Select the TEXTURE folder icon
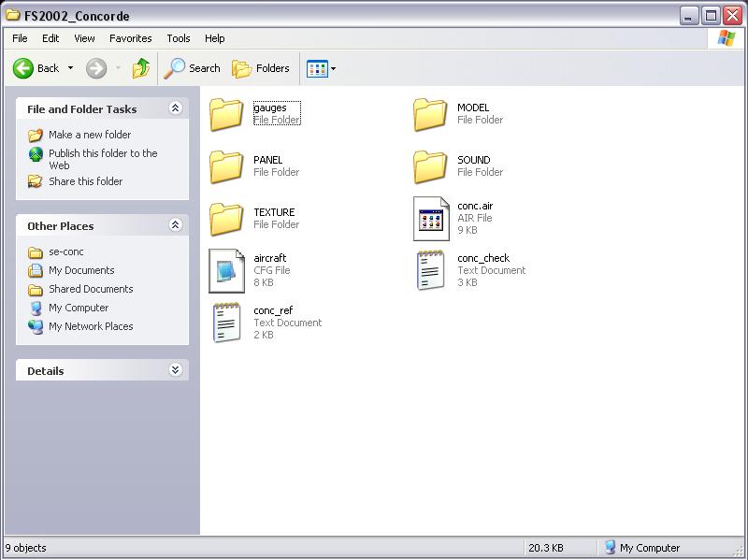Image resolution: width=748 pixels, height=560 pixels. coord(226,219)
